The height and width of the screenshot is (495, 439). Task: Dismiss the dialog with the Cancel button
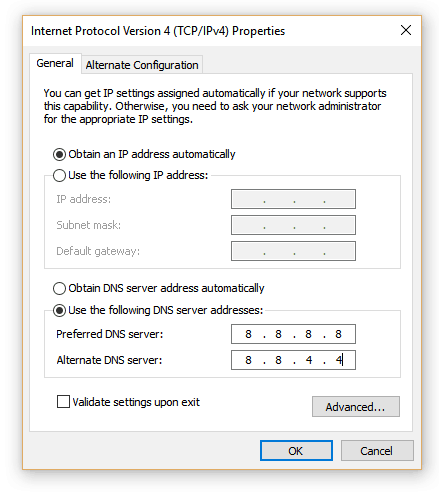coord(377,451)
